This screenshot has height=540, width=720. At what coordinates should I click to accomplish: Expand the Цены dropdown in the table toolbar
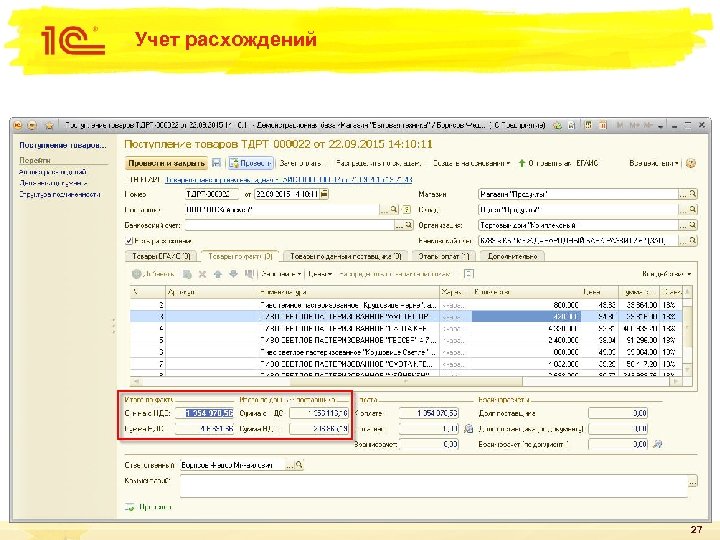(x=320, y=274)
